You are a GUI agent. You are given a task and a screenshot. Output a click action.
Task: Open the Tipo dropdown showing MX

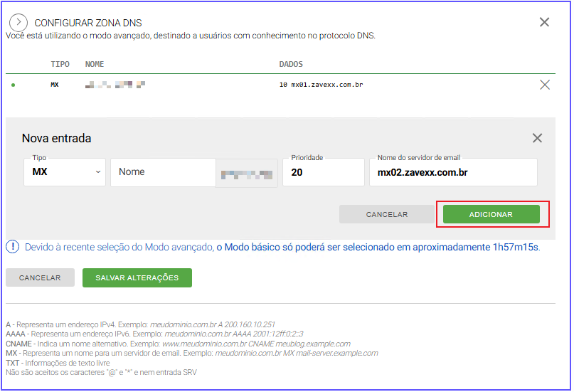tap(65, 172)
